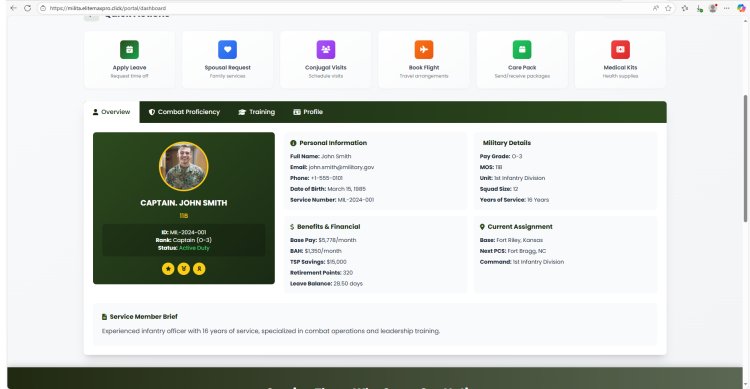The height and width of the screenshot is (389, 750).
Task: Click the Retirement Points 320 value
Action: (x=348, y=273)
